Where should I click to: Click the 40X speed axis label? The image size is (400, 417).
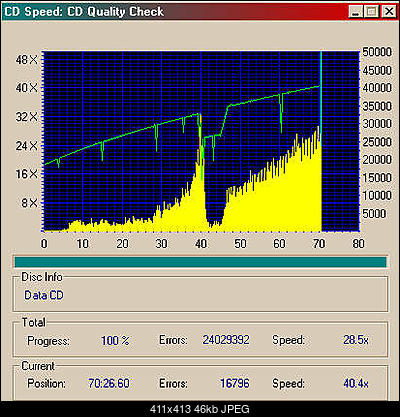(27, 88)
